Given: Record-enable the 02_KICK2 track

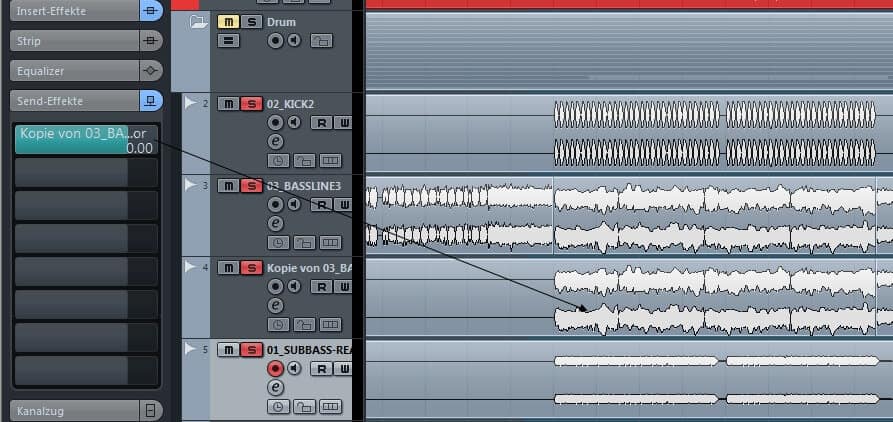Looking at the screenshot, I should point(276,122).
